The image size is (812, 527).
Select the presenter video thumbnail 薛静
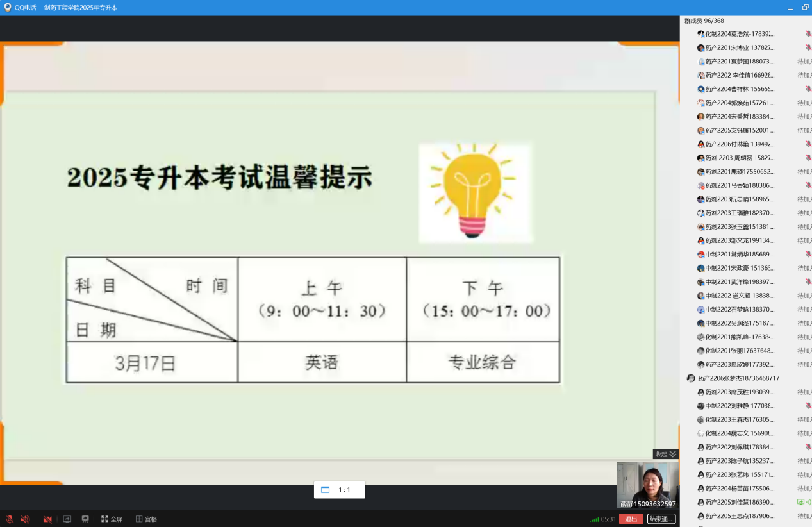pos(647,485)
